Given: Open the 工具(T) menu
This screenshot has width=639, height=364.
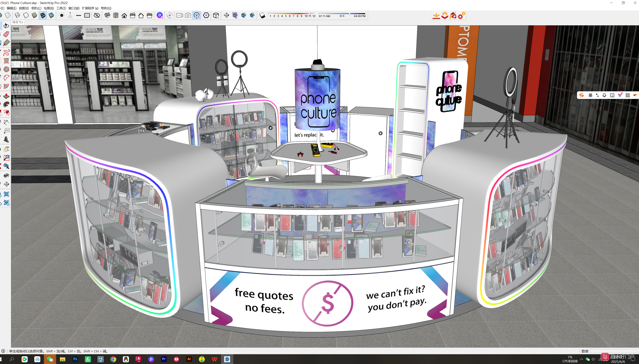Looking at the screenshot, I should (x=61, y=8).
